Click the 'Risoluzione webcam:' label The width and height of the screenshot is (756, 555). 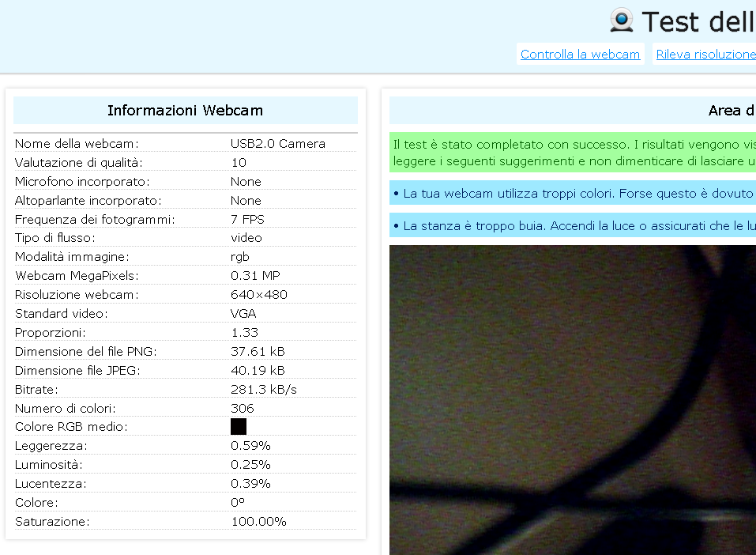point(77,295)
